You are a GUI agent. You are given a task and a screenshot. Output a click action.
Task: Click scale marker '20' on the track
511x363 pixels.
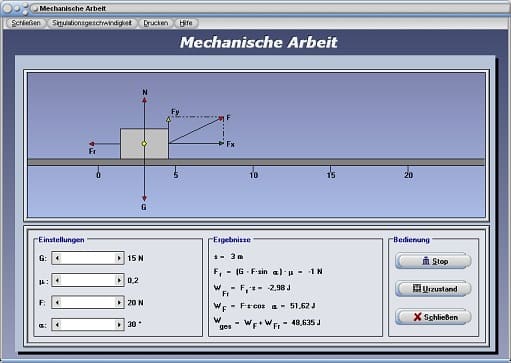pyautogui.click(x=409, y=175)
